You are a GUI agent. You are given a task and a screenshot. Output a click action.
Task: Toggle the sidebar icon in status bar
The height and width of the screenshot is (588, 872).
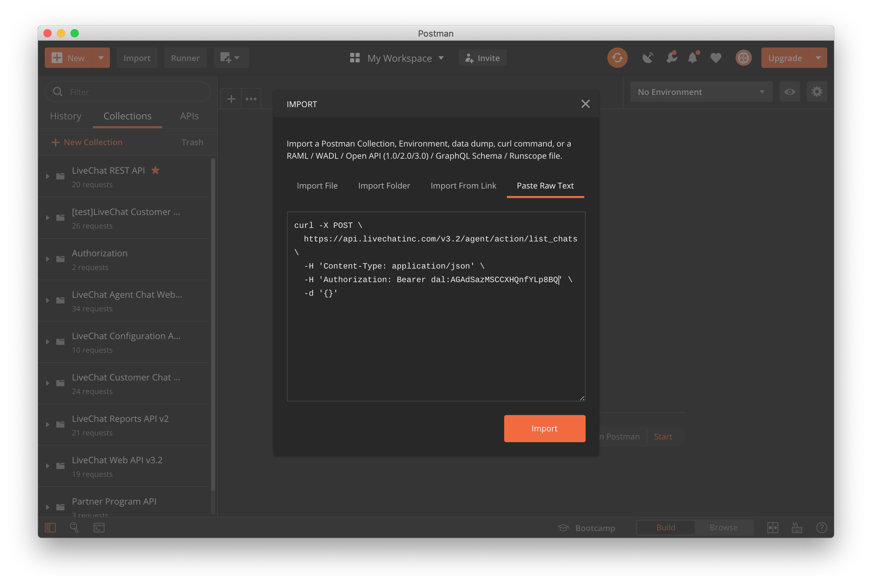(x=50, y=528)
